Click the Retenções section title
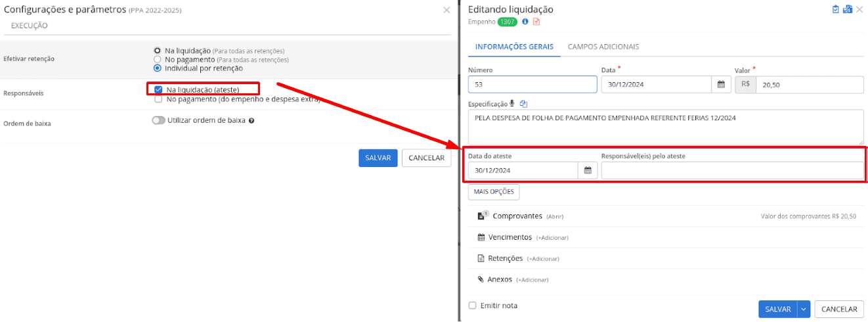 pyautogui.click(x=506, y=258)
